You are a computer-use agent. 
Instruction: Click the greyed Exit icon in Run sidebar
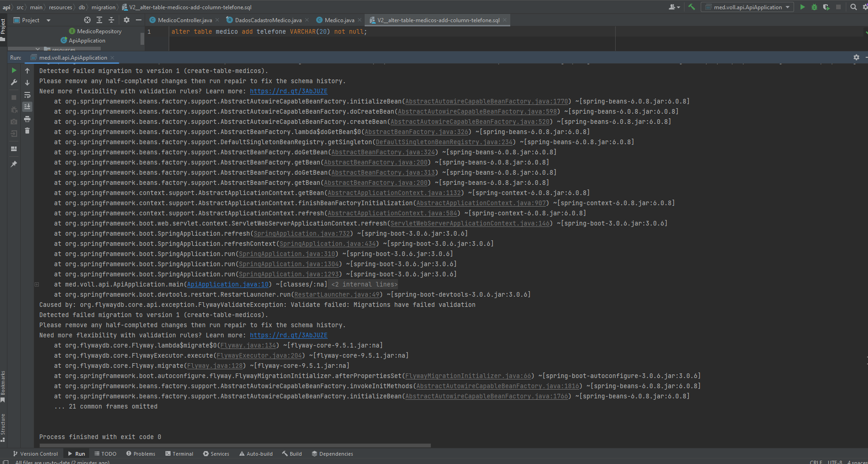tap(14, 134)
